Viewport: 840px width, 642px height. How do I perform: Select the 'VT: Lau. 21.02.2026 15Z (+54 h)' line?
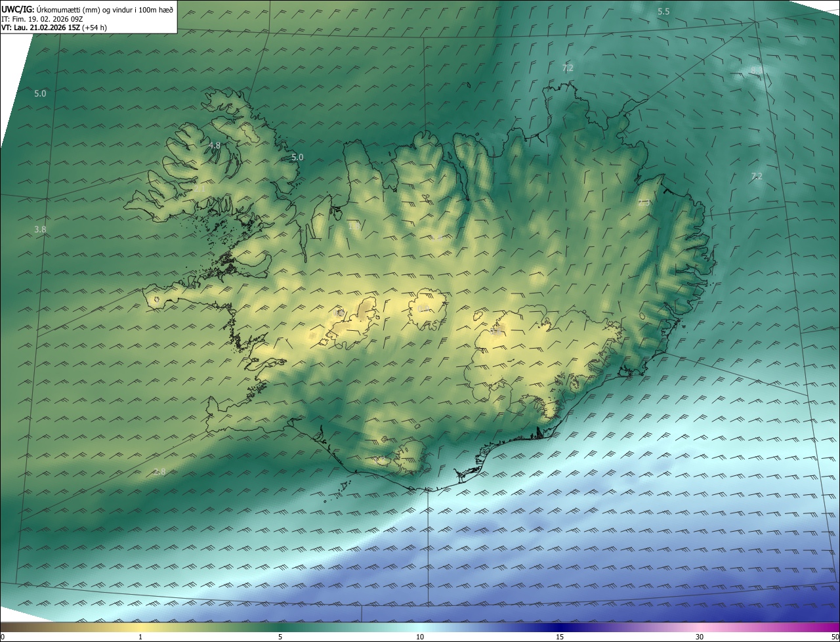[x=55, y=28]
